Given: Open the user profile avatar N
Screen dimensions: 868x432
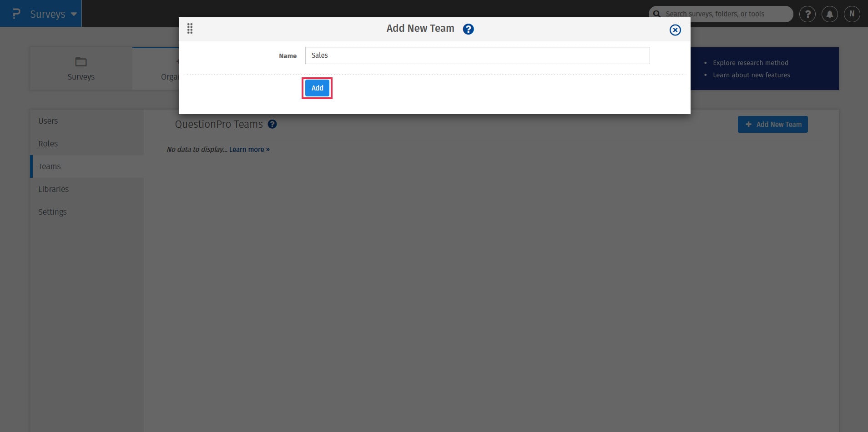Looking at the screenshot, I should (x=852, y=14).
